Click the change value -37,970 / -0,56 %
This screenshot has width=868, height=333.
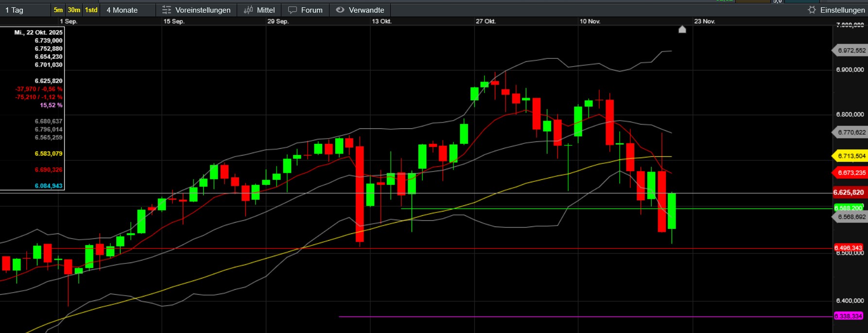[x=39, y=89]
